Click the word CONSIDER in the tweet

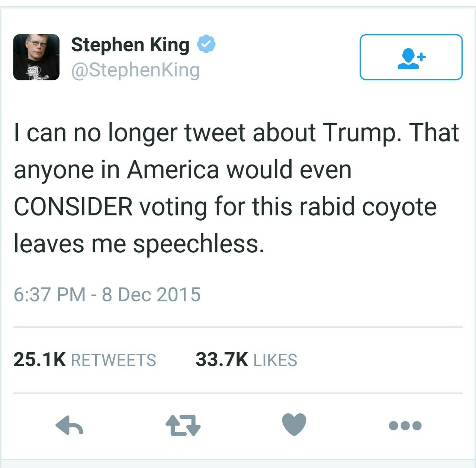(x=73, y=207)
